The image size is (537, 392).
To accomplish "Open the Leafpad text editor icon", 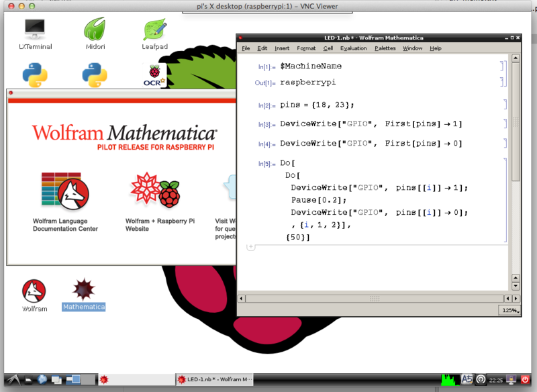I will point(155,34).
